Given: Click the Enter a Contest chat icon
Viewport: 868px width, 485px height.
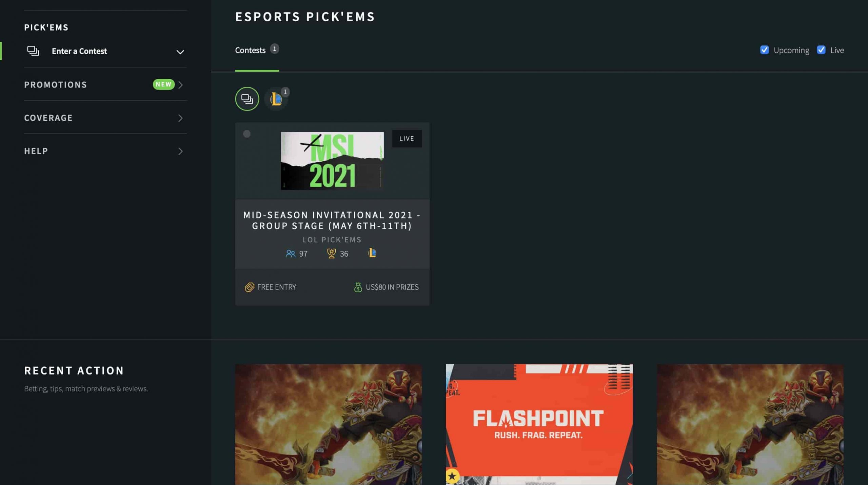Looking at the screenshot, I should click(33, 51).
